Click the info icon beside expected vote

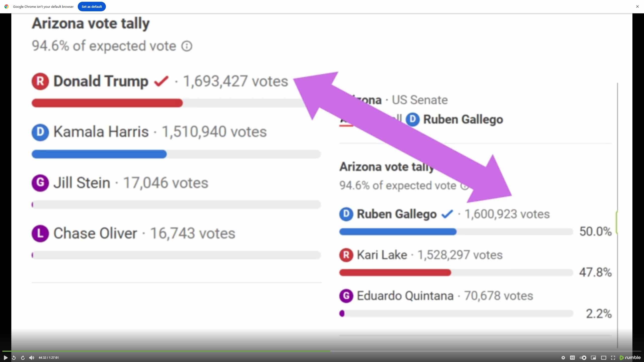(x=187, y=46)
